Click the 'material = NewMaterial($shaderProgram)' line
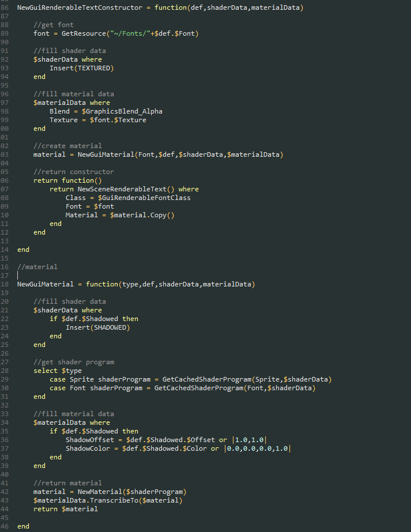The width and height of the screenshot is (411, 532). coord(110,492)
